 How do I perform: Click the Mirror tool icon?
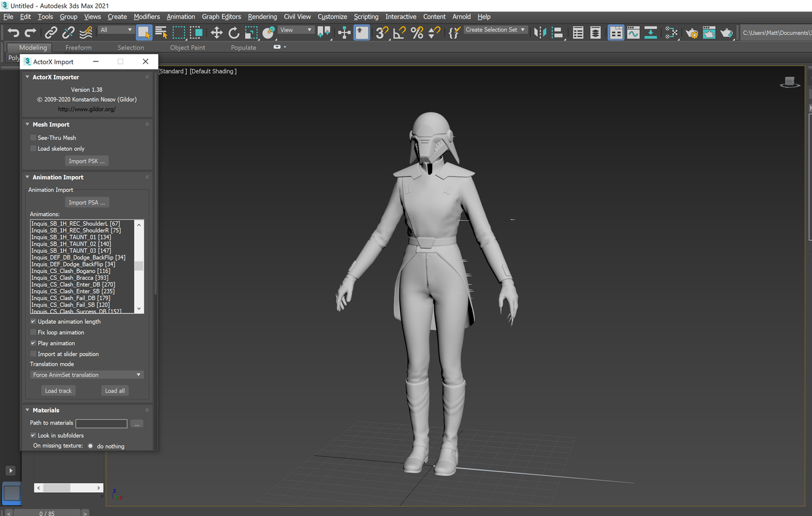pos(540,32)
